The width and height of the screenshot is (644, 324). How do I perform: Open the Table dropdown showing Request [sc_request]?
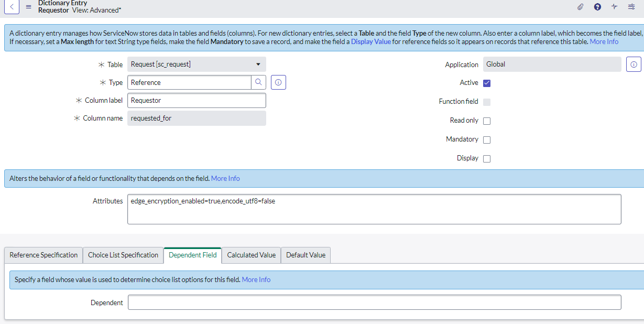point(197,64)
